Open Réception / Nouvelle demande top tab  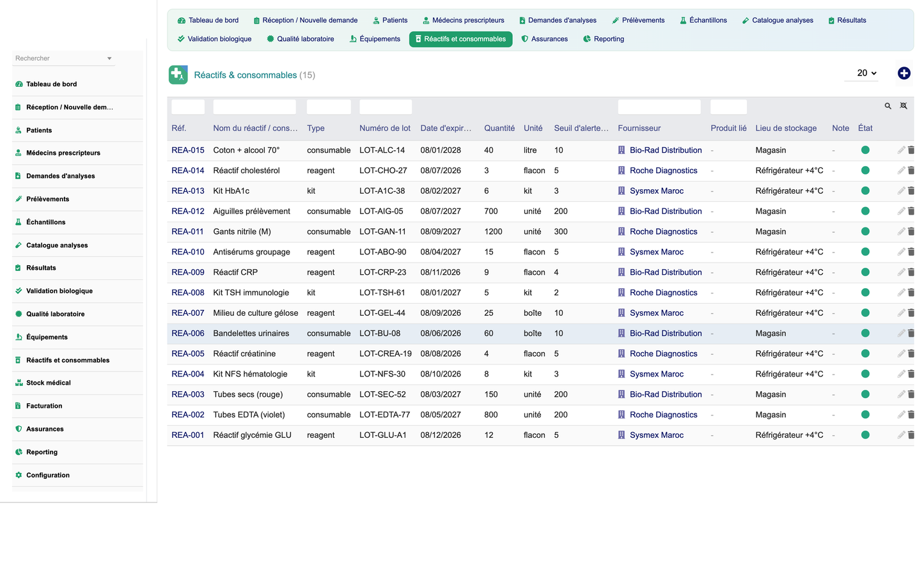point(305,20)
